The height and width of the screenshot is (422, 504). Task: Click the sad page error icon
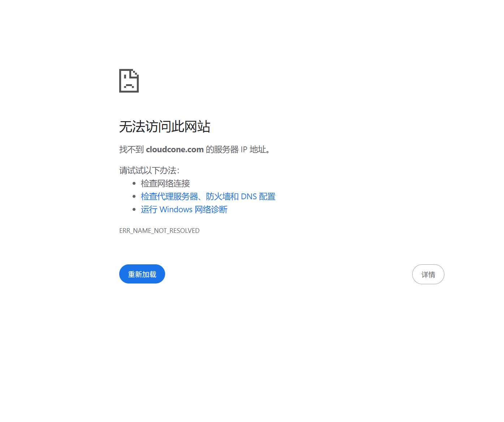pyautogui.click(x=129, y=81)
